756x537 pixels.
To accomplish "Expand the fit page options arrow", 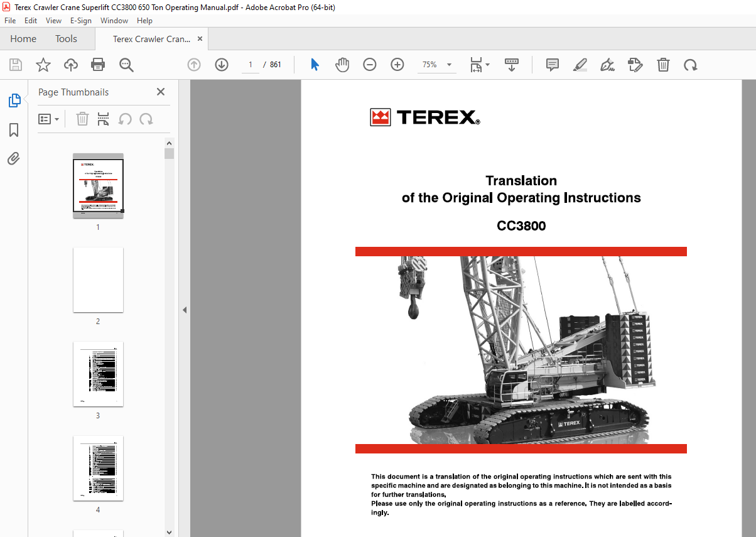I will coord(488,65).
